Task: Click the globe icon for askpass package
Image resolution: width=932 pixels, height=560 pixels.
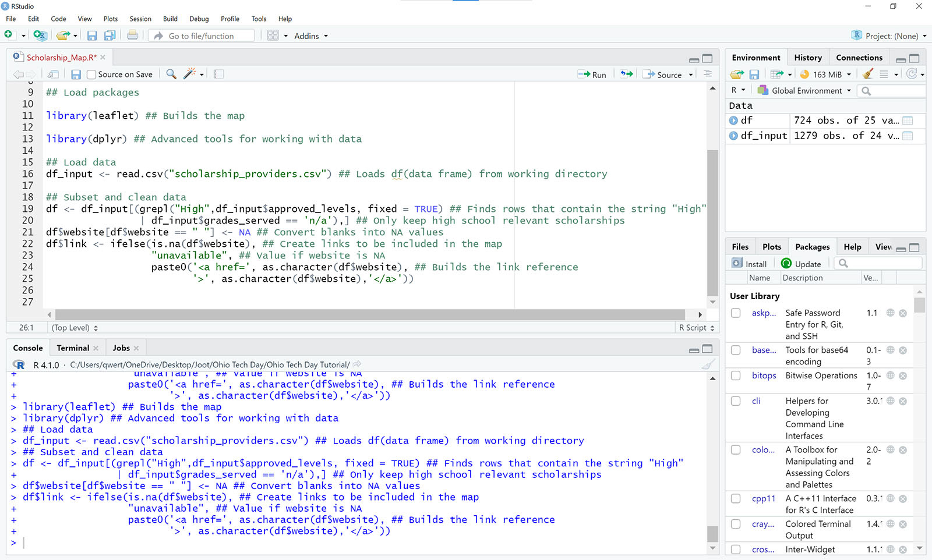Action: click(891, 313)
